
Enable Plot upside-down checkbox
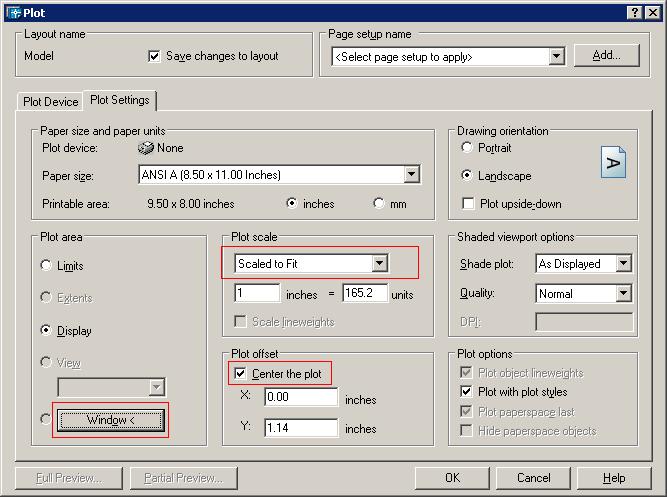[x=468, y=204]
